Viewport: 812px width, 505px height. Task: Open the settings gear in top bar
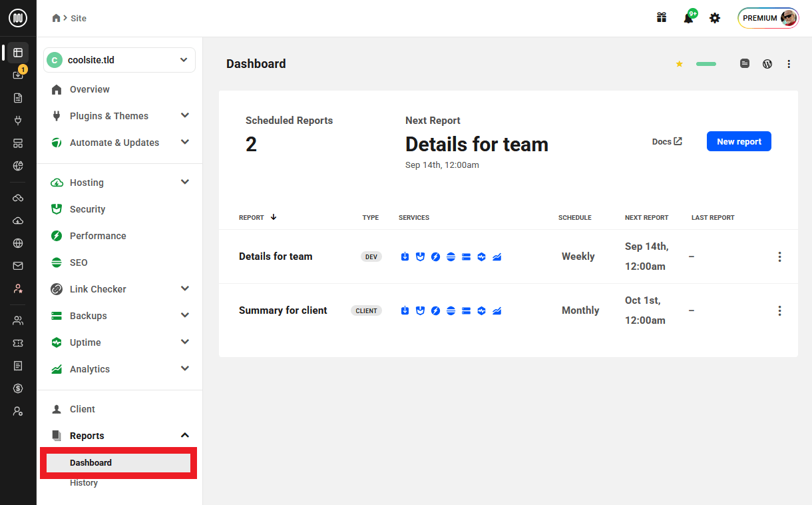point(715,18)
